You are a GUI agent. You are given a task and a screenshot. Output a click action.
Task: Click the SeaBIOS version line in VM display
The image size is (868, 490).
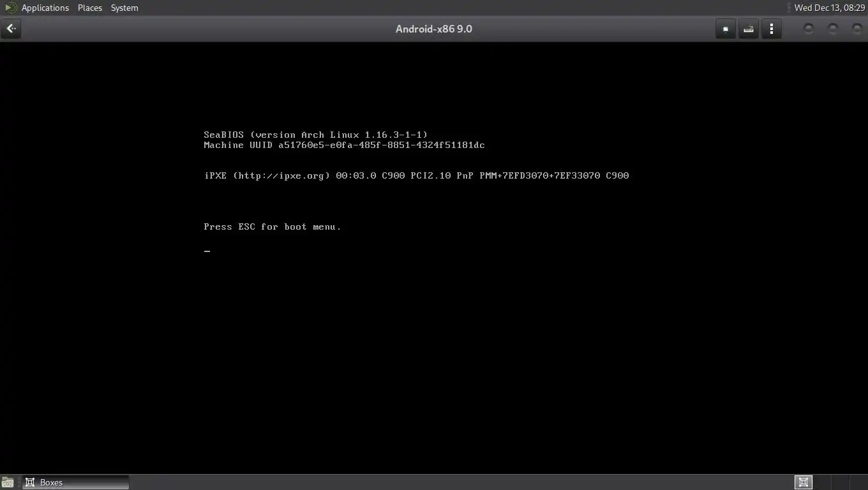[x=316, y=135]
